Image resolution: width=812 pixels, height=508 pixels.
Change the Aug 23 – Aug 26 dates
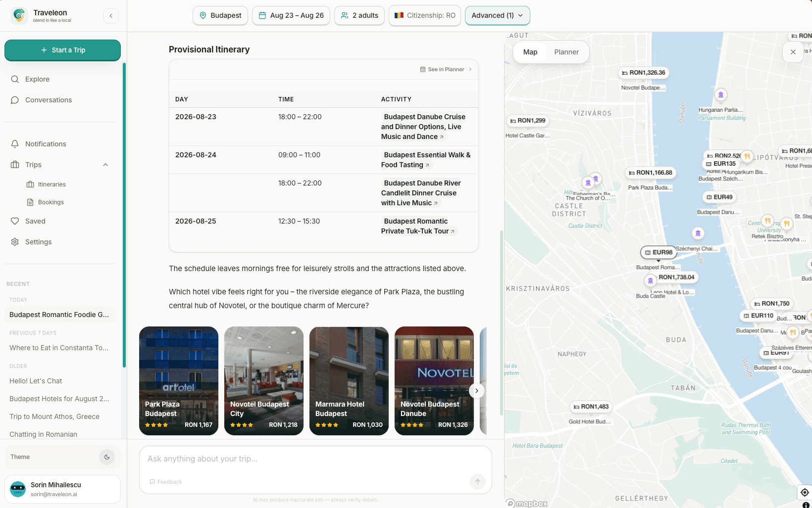tap(291, 15)
